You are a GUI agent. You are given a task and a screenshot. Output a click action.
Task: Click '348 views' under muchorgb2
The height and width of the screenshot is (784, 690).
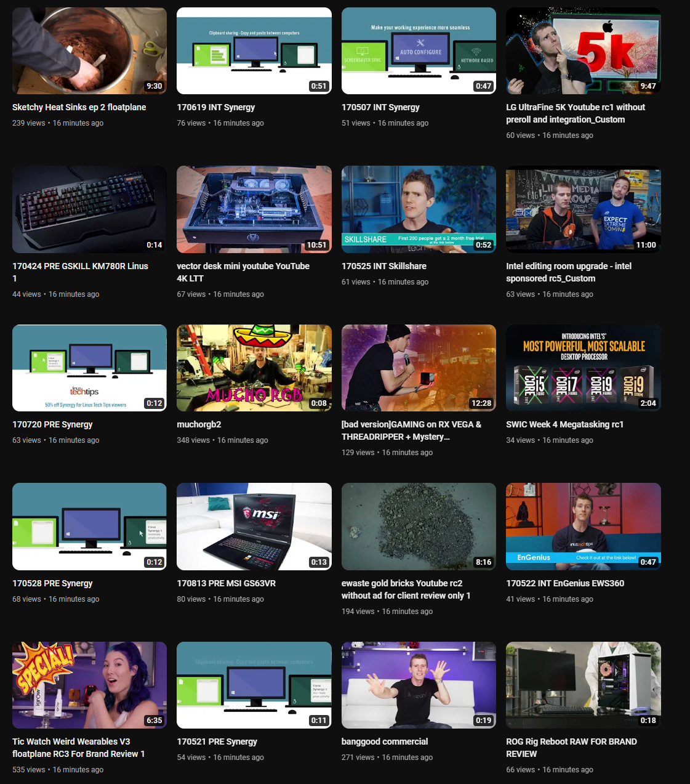click(193, 440)
